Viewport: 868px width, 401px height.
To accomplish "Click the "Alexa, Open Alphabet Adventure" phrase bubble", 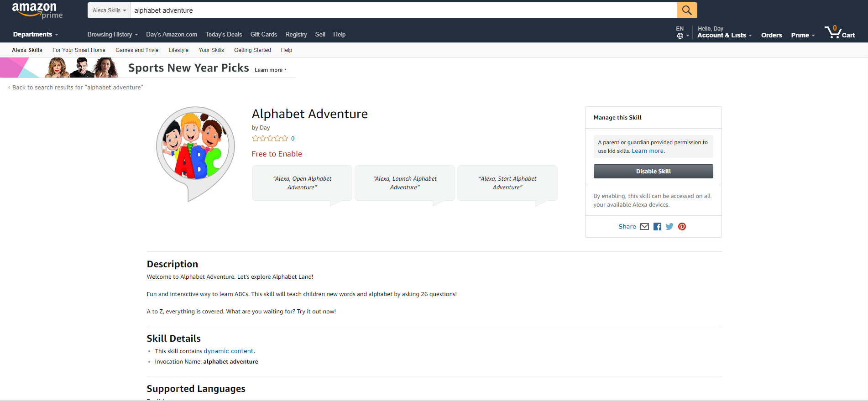I will click(x=302, y=183).
